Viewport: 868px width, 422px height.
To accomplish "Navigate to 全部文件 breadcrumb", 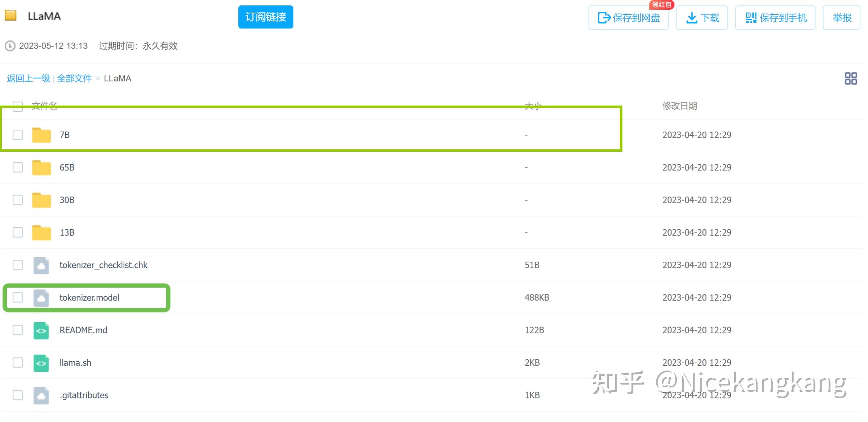I will click(x=74, y=79).
